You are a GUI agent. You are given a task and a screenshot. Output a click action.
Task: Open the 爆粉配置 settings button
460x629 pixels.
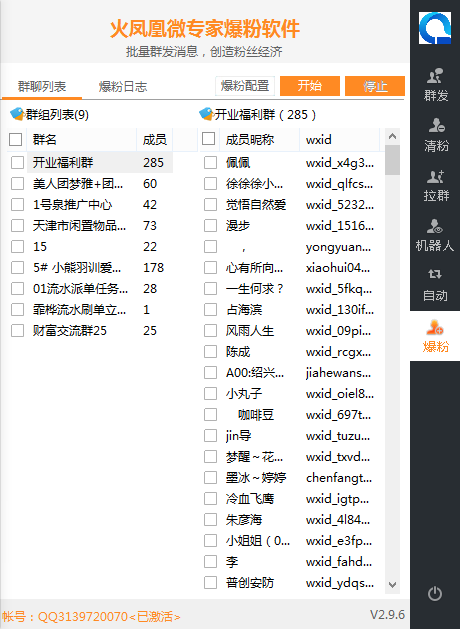tap(245, 86)
